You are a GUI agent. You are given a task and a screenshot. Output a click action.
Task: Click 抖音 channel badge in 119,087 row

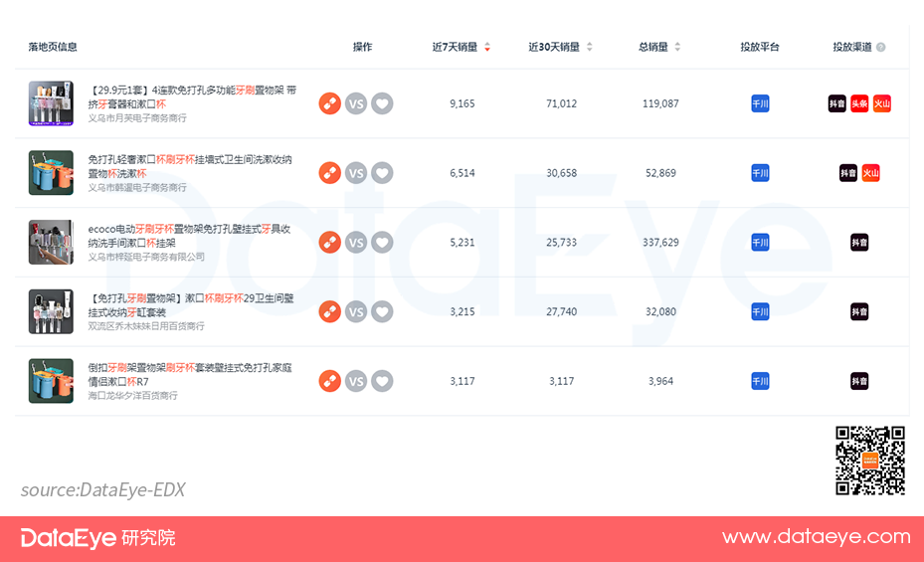837,103
